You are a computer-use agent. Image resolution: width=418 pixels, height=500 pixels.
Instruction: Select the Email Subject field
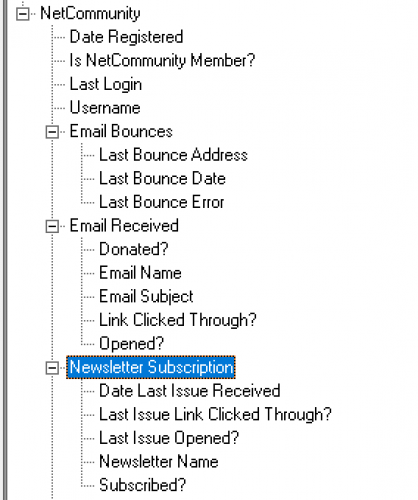[x=146, y=296]
